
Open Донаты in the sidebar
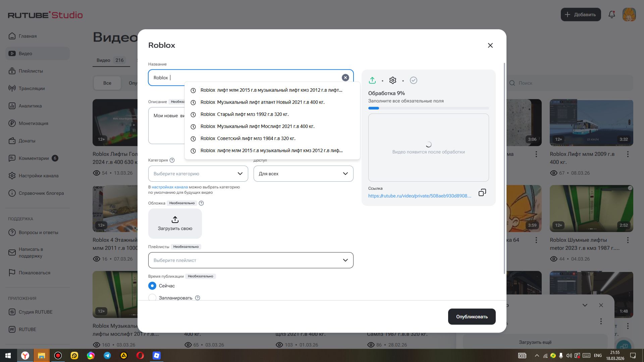point(38,141)
